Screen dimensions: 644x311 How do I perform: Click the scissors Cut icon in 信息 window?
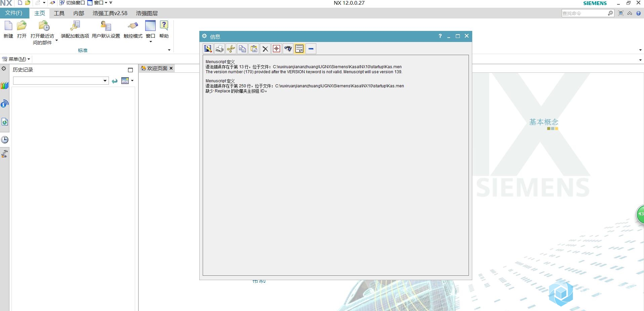(x=231, y=49)
